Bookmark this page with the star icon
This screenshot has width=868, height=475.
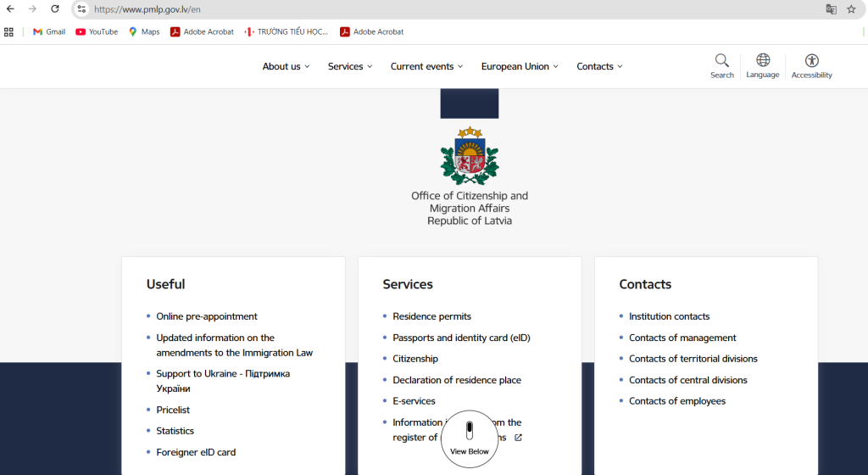click(x=851, y=9)
